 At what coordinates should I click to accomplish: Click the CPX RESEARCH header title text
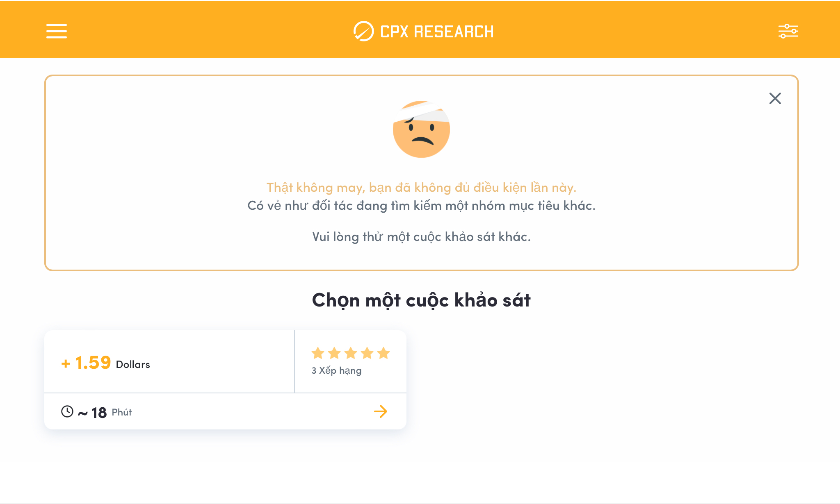point(437,32)
